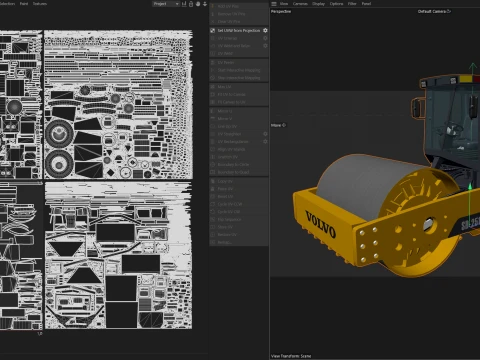This screenshot has height=360, width=480.
Task: Click Set UVW from Projection label
Action: 239,30
